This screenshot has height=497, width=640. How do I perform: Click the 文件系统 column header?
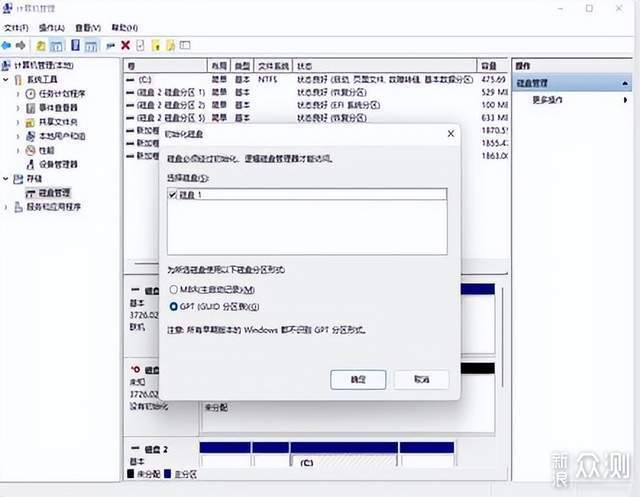coord(273,66)
